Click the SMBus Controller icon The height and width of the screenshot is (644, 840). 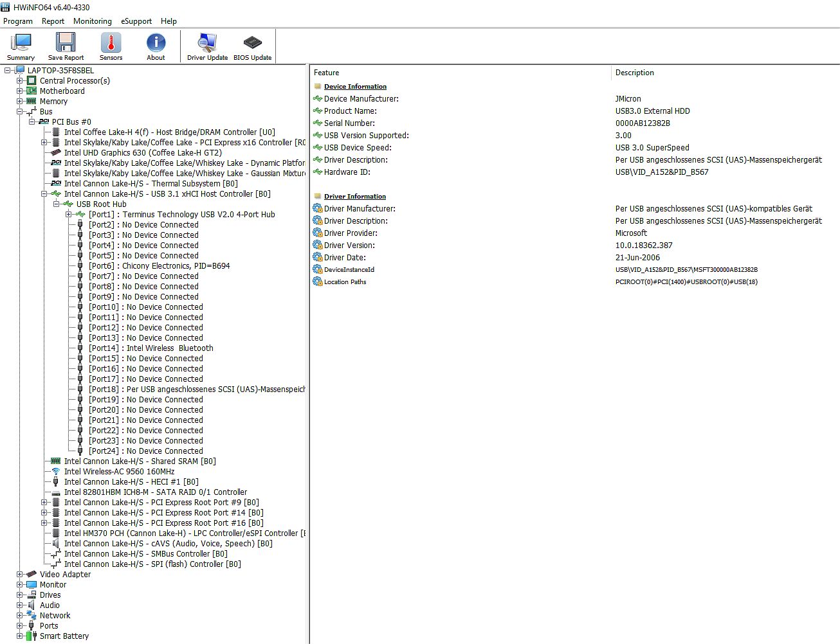click(x=55, y=554)
